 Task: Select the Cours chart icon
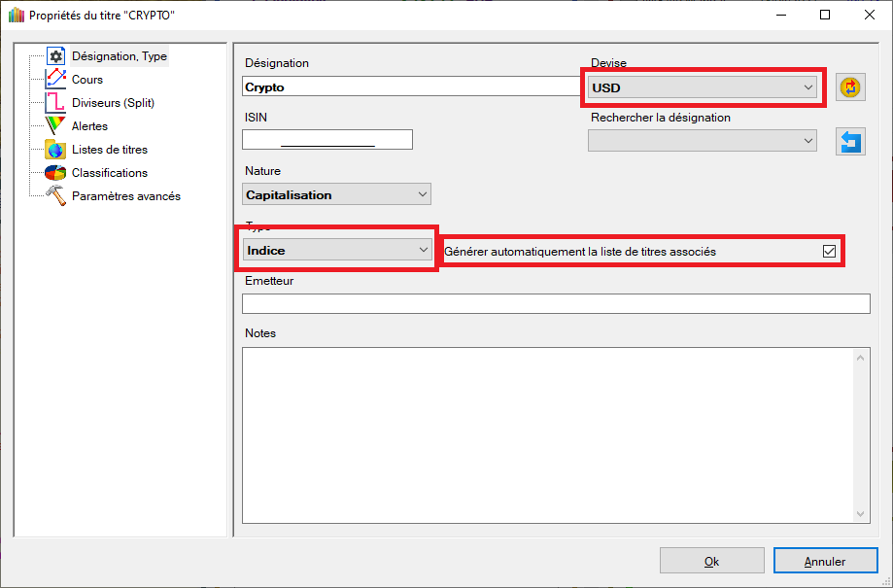pos(55,80)
